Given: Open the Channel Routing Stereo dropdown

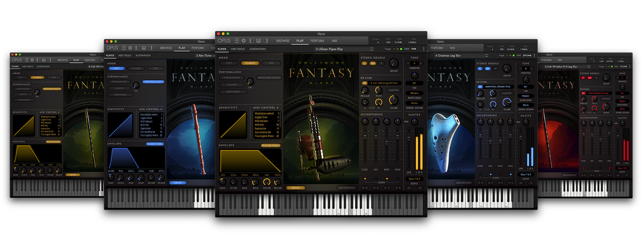Looking at the screenshot, I should [414, 103].
